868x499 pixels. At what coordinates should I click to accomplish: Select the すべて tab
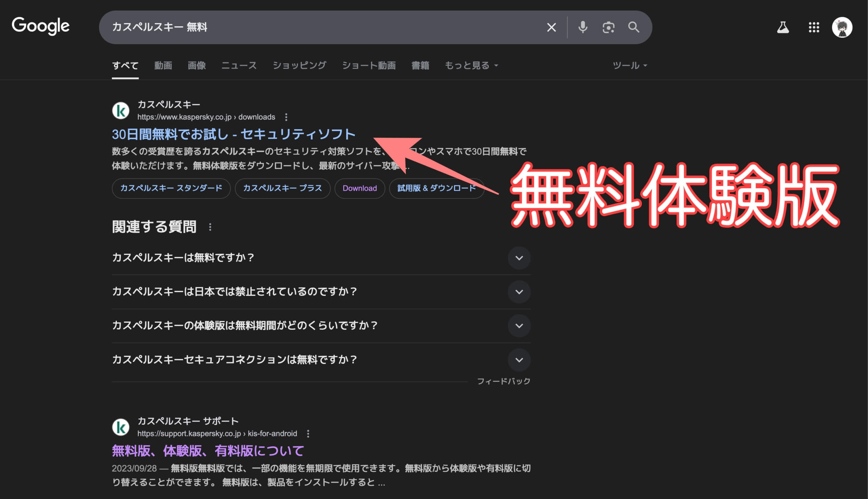[x=125, y=65]
